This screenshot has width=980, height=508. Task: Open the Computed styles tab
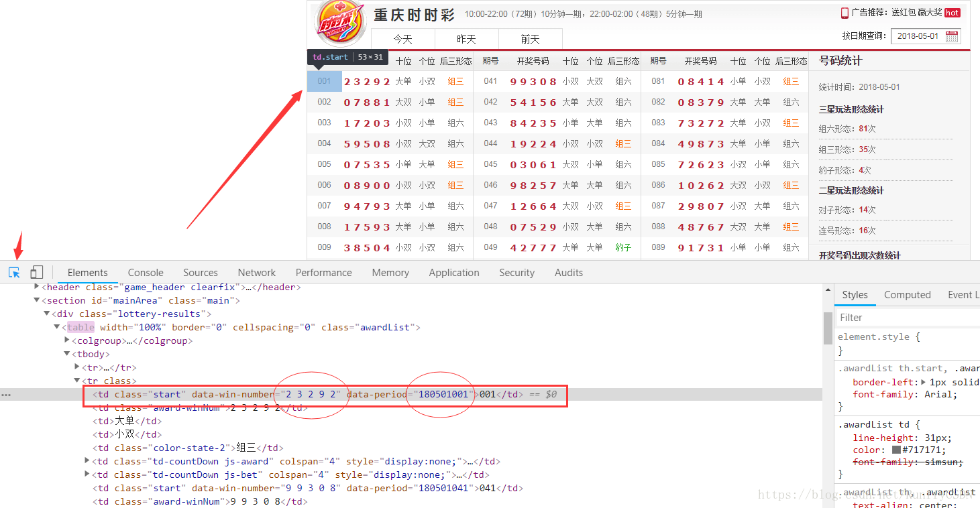tap(907, 294)
